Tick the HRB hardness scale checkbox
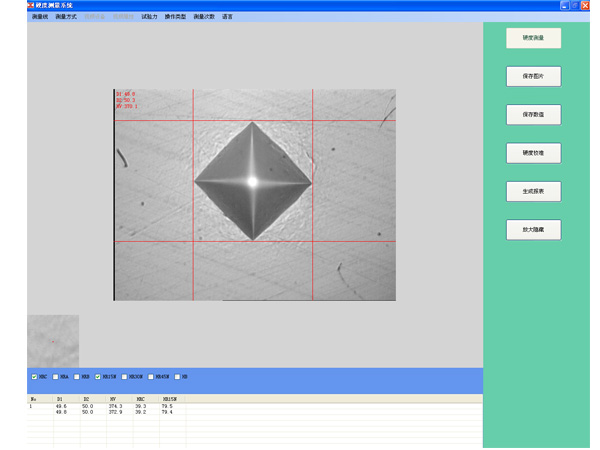Image resolution: width=600 pixels, height=450 pixels. pos(77,377)
